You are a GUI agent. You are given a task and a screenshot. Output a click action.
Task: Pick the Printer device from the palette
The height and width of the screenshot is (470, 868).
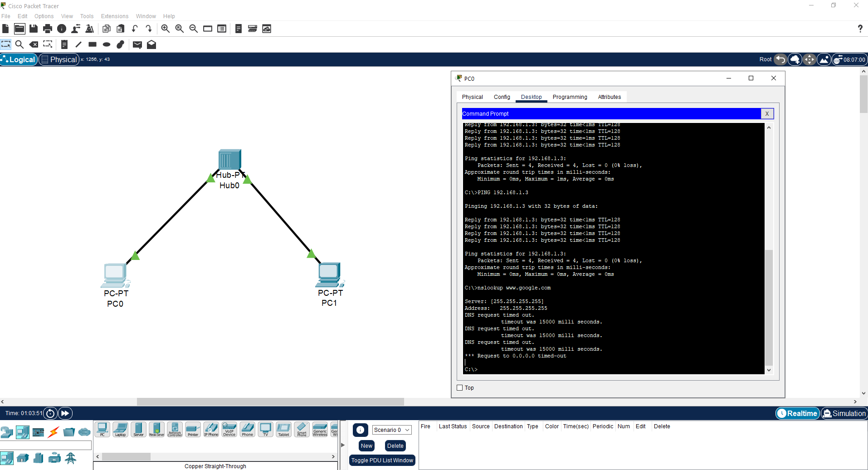[x=193, y=429]
